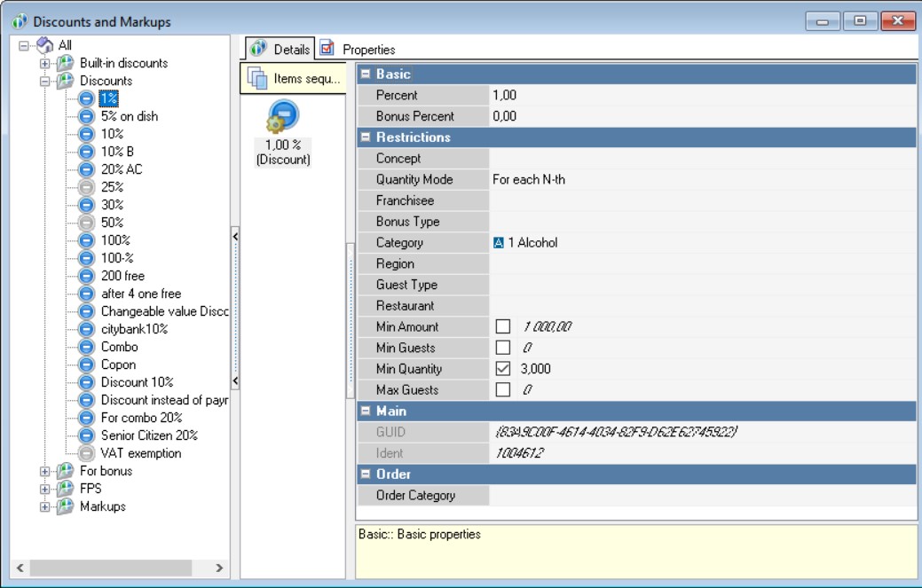Screen dimensions: 922x588
Task: Switch to the Properties tab
Action: tap(358, 50)
